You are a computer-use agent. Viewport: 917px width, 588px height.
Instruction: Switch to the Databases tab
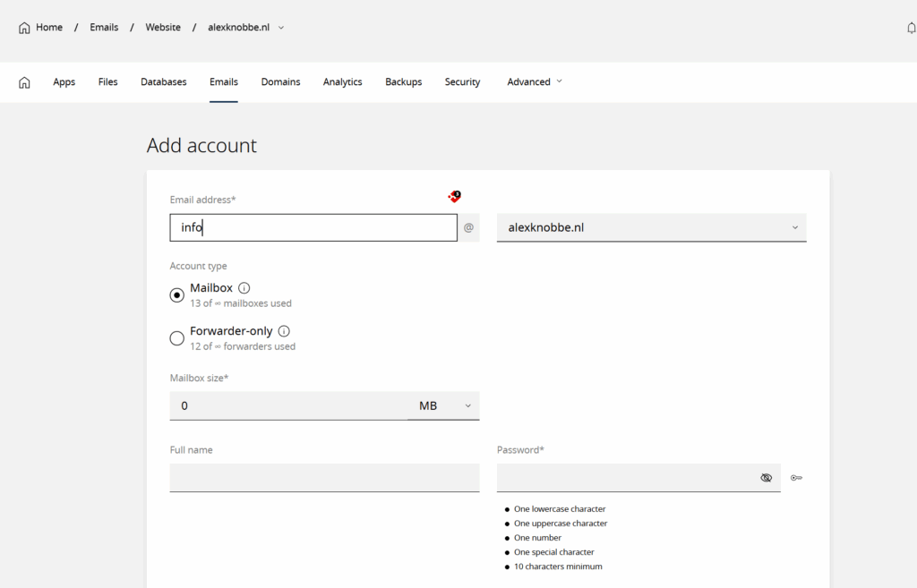[164, 81]
